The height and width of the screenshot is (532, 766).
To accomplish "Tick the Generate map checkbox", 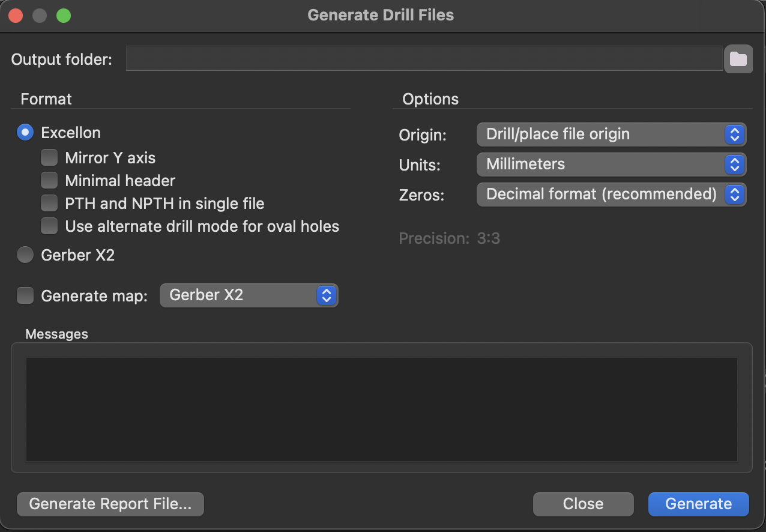I will pyautogui.click(x=25, y=295).
